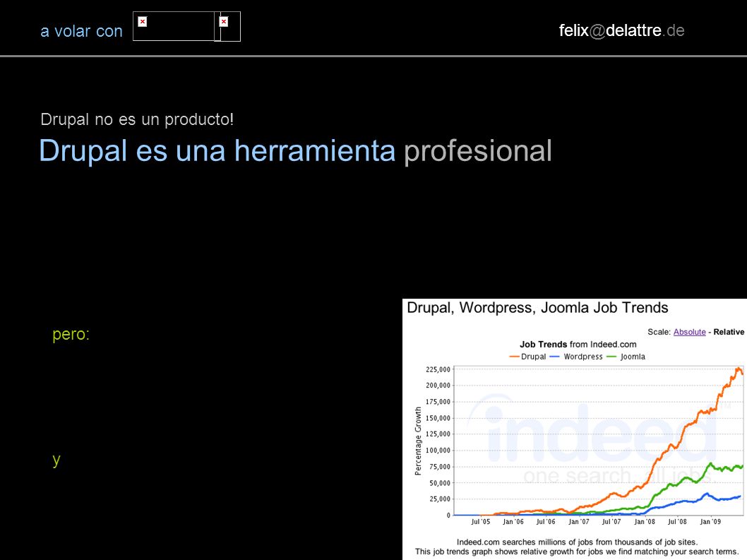The width and height of the screenshot is (747, 560).
Task: Click the 'Percentage Growth' axis label
Action: [x=418, y=441]
